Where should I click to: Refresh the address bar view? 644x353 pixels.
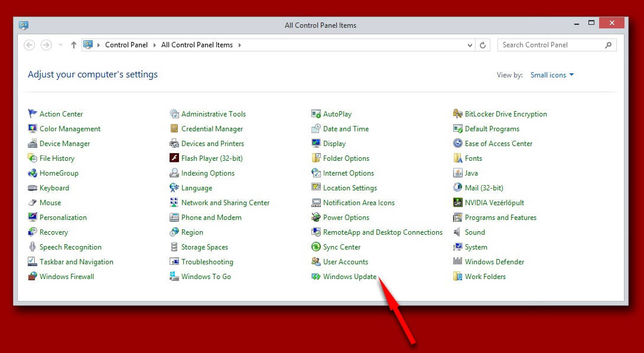483,45
